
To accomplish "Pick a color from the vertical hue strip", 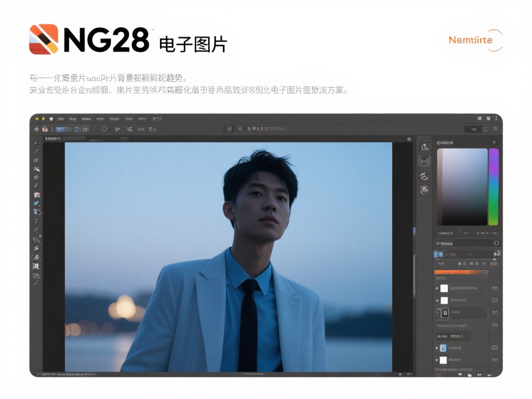I will point(493,187).
